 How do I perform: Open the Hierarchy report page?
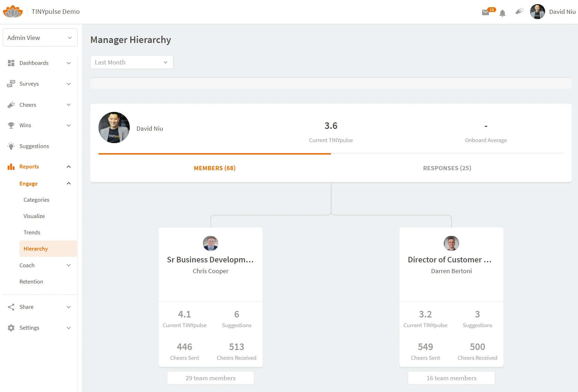click(x=36, y=249)
